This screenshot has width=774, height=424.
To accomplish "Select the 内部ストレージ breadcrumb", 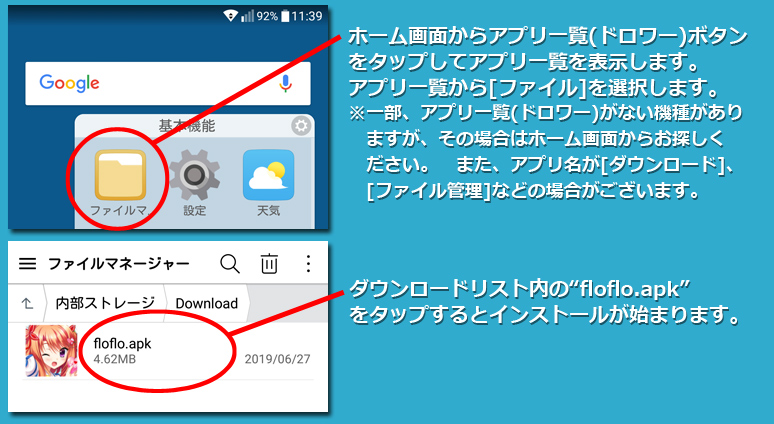I will click(x=105, y=303).
